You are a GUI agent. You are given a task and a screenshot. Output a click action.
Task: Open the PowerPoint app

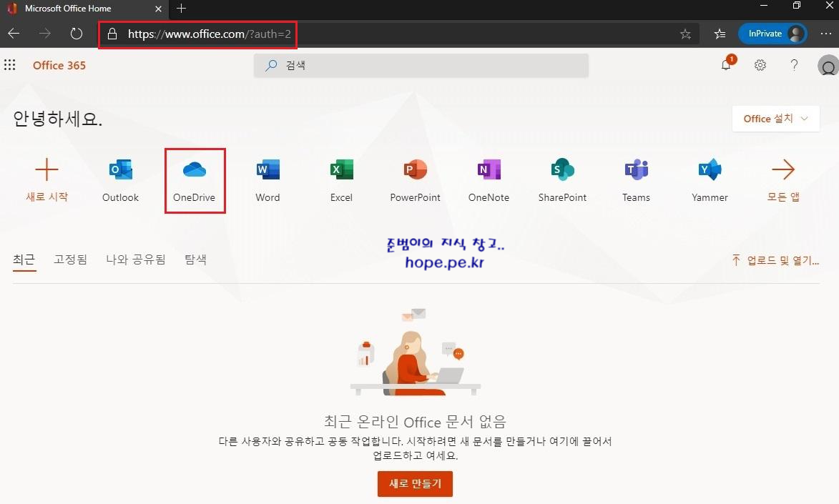(x=416, y=180)
